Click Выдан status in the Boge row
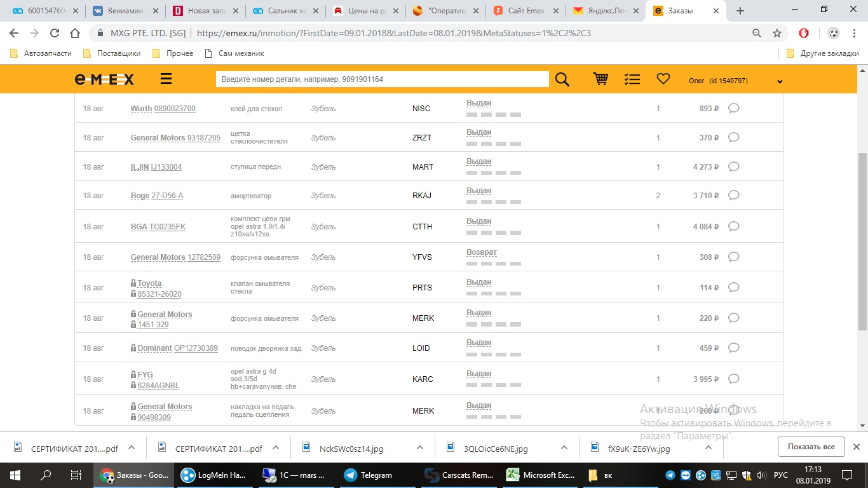Image resolution: width=868 pixels, height=488 pixels. (x=479, y=191)
